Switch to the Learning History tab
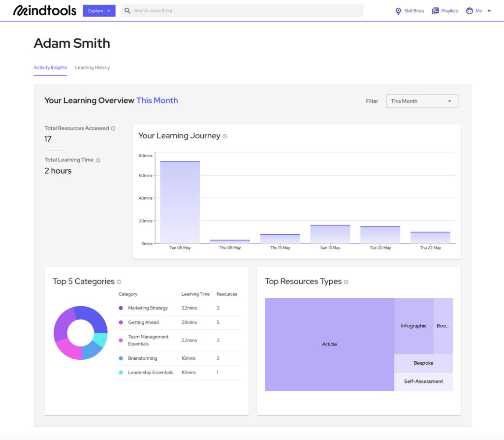Viewport: 504px width, 440px height. pyautogui.click(x=92, y=67)
